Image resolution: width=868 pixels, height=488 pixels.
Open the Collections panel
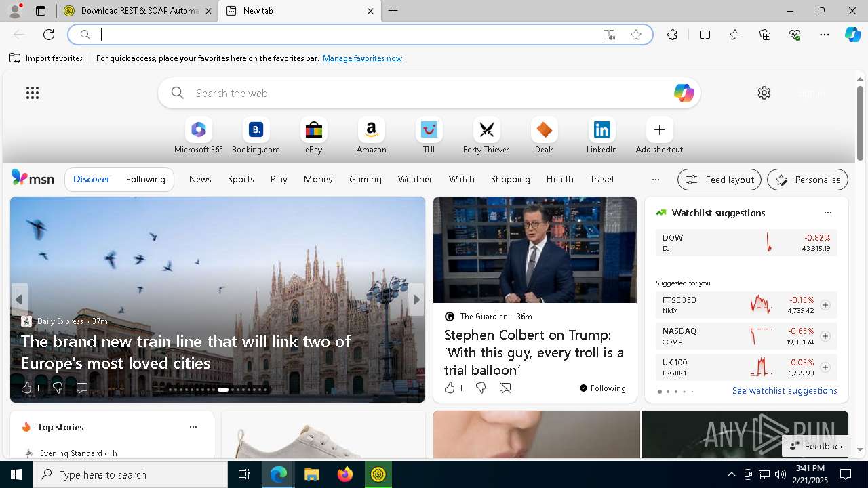(x=765, y=35)
